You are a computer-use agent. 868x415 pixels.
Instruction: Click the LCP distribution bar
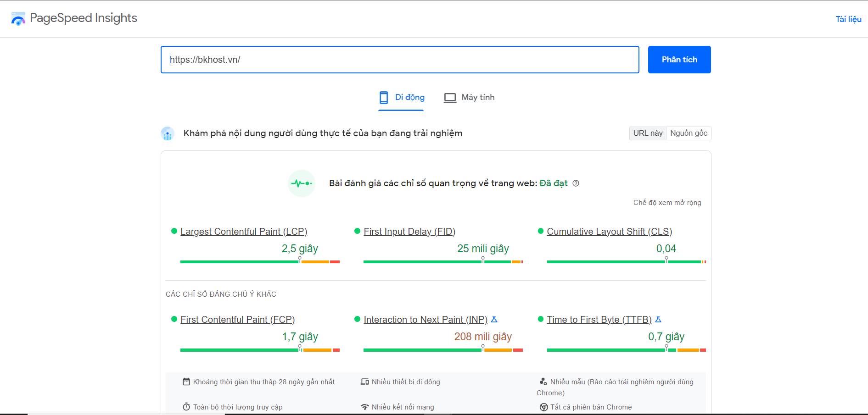260,261
